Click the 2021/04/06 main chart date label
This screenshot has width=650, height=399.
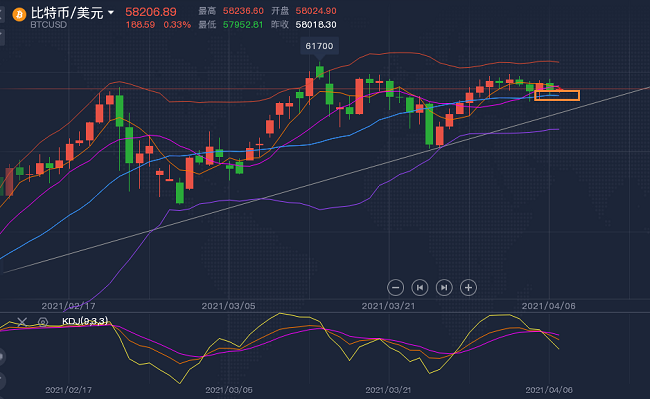(548, 306)
